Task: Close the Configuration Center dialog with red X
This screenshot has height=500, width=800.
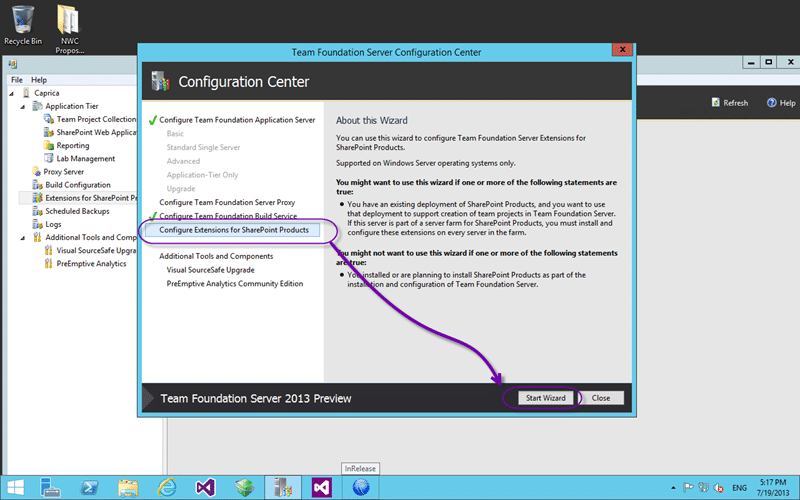Action: 622,49
